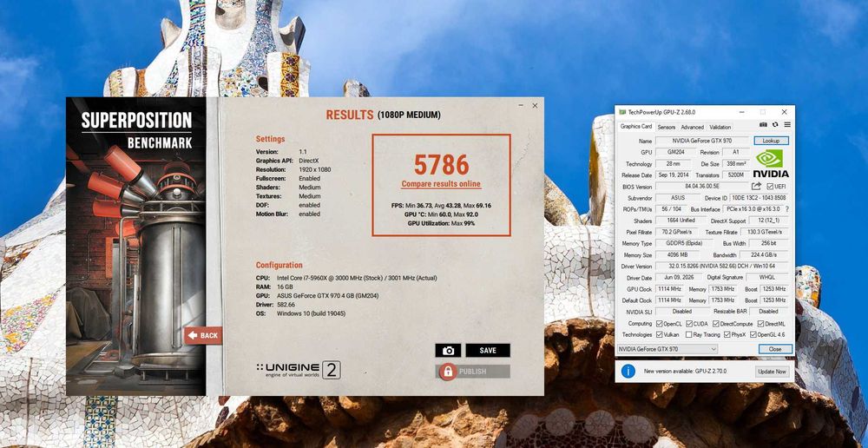Click the Digital Signature WHQL value
Screen dimensions: 868x448
coord(767,278)
